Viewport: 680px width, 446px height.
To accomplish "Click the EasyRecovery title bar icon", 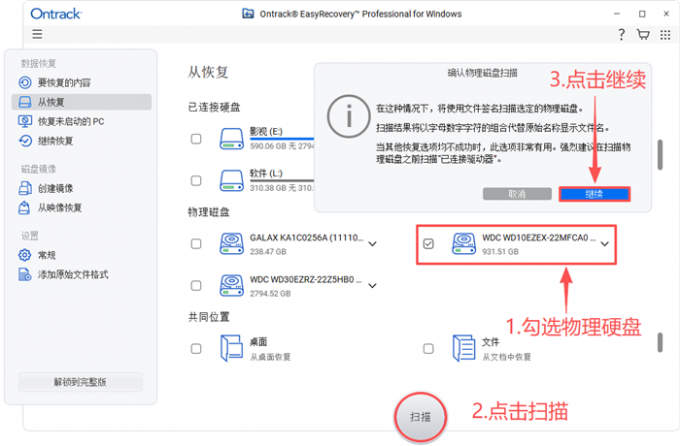I will 248,14.
